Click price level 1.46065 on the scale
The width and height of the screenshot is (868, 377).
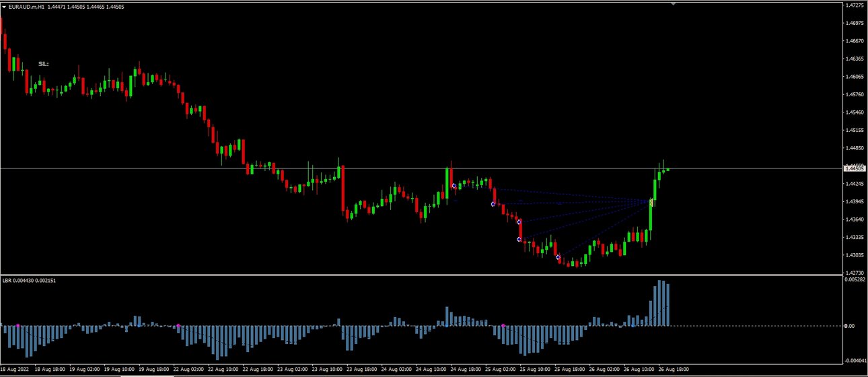855,77
